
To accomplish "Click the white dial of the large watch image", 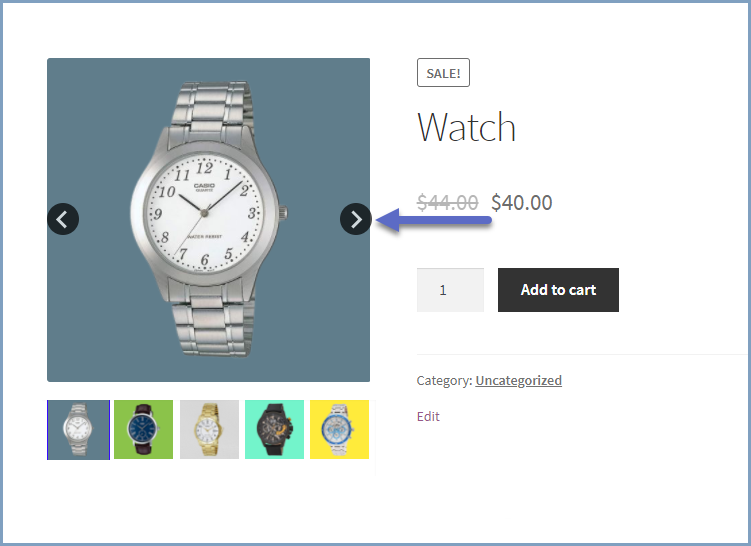I will pos(205,213).
